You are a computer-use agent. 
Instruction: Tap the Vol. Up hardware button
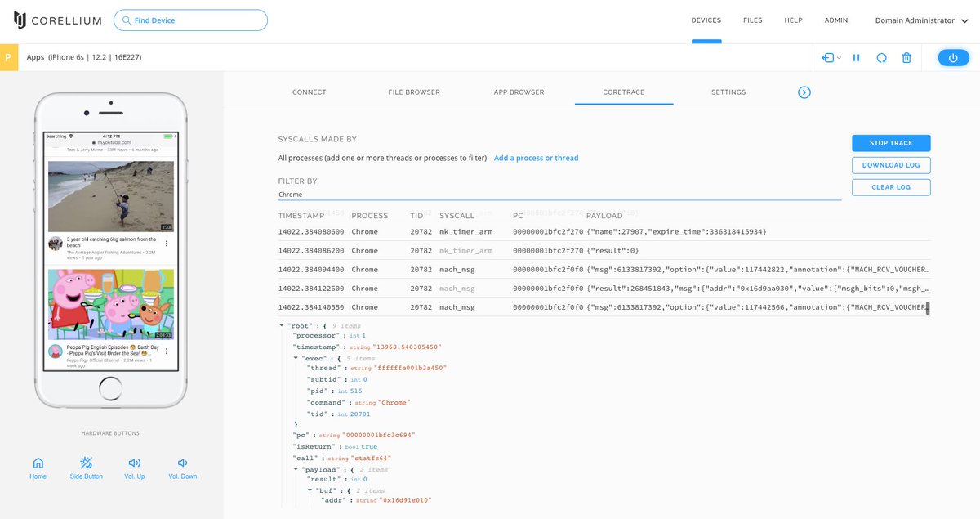(134, 468)
